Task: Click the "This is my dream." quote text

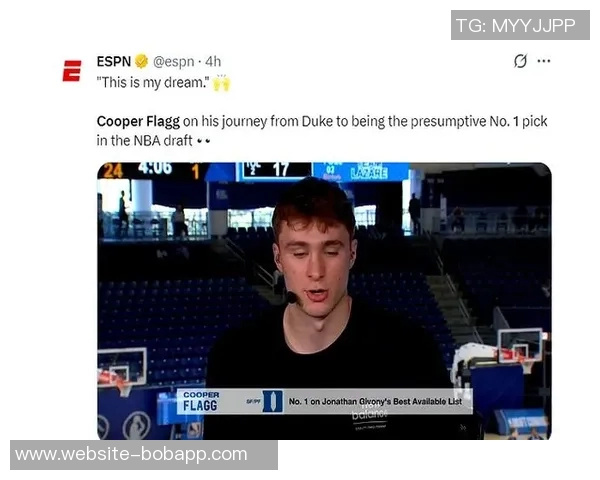Action: 153,83
